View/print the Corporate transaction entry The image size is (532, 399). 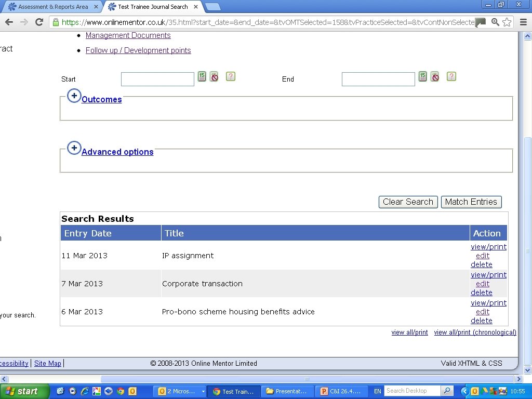point(488,275)
